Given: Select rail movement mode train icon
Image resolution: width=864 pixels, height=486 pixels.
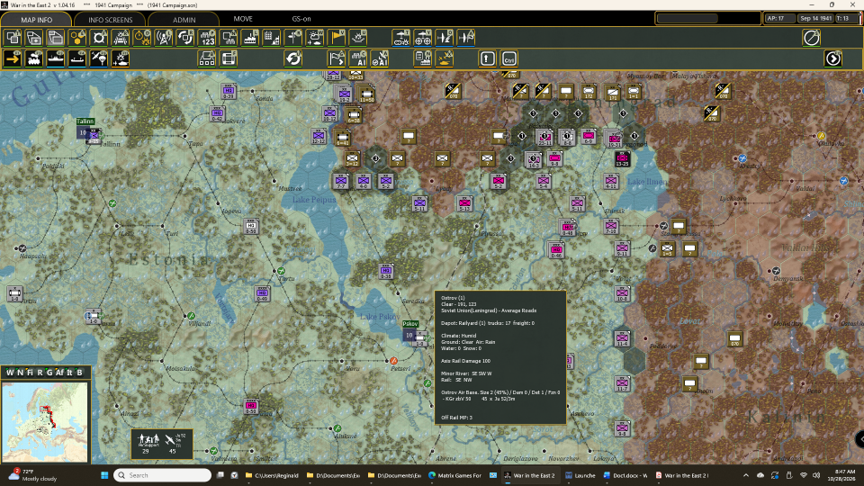Looking at the screenshot, I should [x=34, y=58].
